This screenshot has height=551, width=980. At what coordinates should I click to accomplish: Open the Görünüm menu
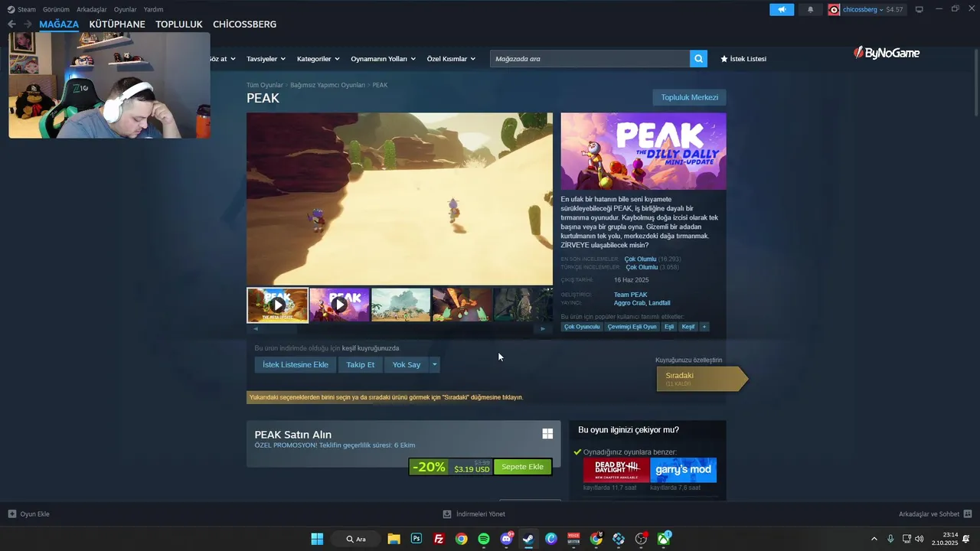pyautogui.click(x=56, y=9)
